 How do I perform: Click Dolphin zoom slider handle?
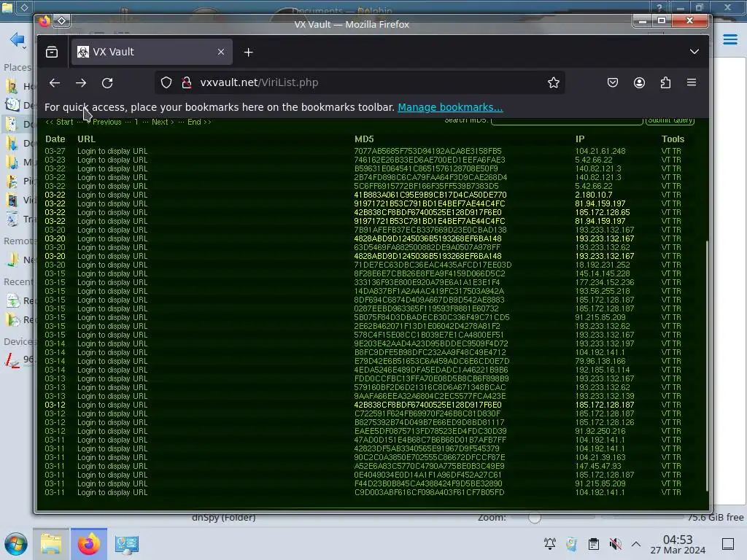(535, 518)
